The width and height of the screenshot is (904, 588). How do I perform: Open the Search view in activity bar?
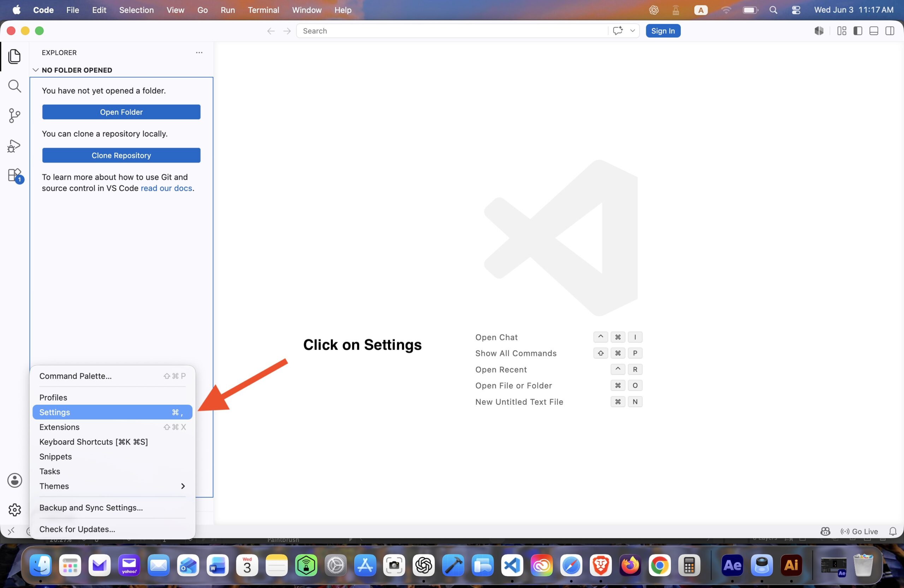tap(14, 86)
